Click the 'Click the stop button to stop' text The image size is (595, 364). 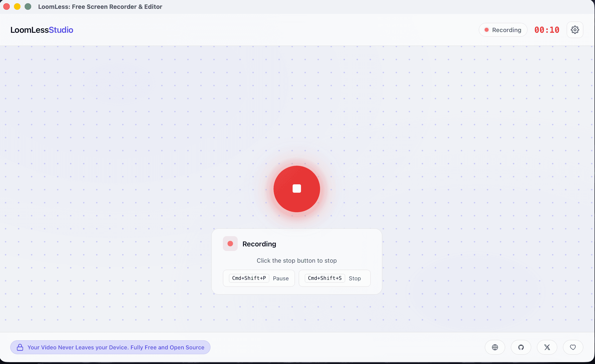coord(297,260)
